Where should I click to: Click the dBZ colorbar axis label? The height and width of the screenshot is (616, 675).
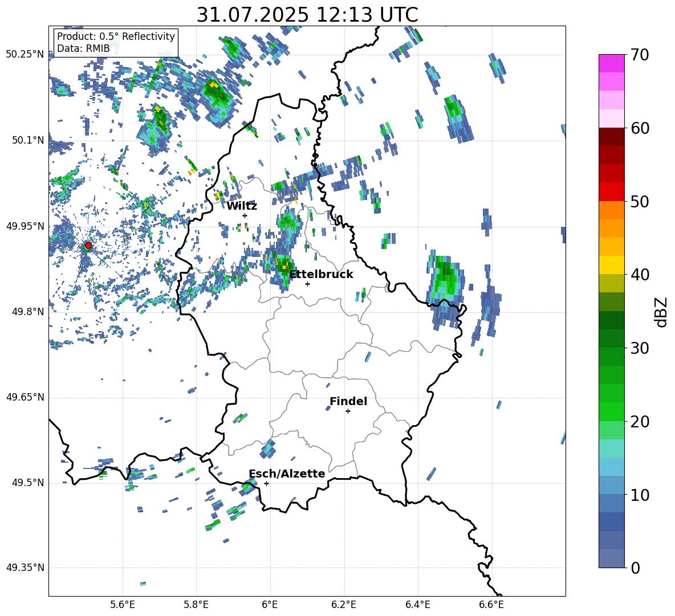(x=661, y=312)
